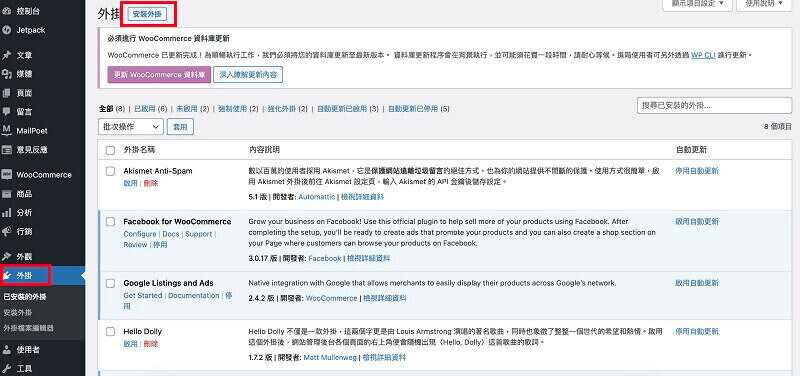The width and height of the screenshot is (800, 376).
Task: Enable auto-updates for Facebook for WooCommerce
Action: click(x=696, y=221)
